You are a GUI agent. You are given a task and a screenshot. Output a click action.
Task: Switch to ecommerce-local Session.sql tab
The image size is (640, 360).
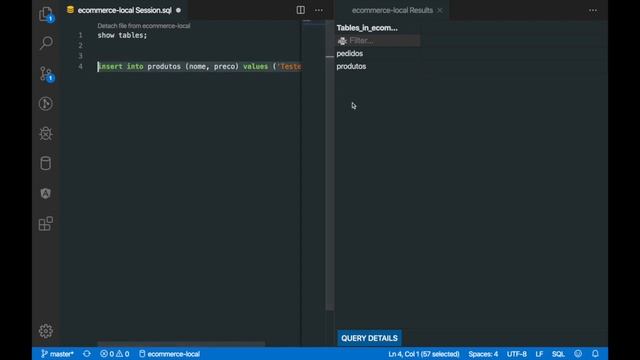(x=124, y=10)
